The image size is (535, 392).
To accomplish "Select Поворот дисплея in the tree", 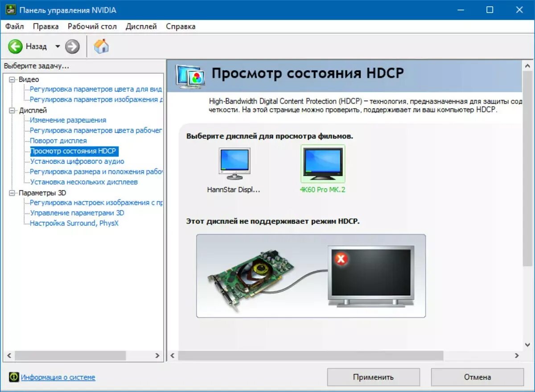I will [58, 140].
